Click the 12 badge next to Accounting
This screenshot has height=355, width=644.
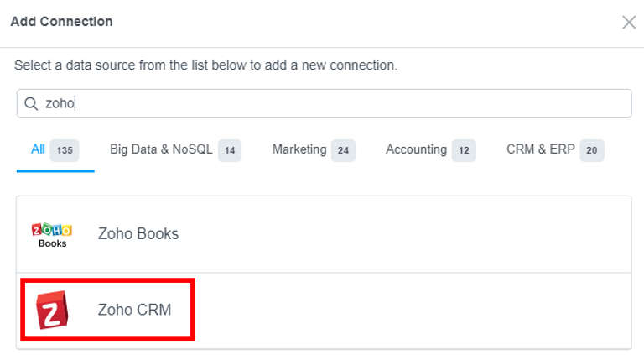pyautogui.click(x=464, y=150)
